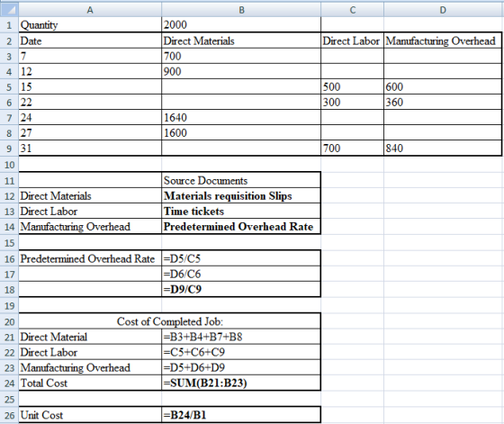Viewport: 504px width, 424px height.
Task: Select the =D9/C9 formula cell
Action: (x=241, y=289)
